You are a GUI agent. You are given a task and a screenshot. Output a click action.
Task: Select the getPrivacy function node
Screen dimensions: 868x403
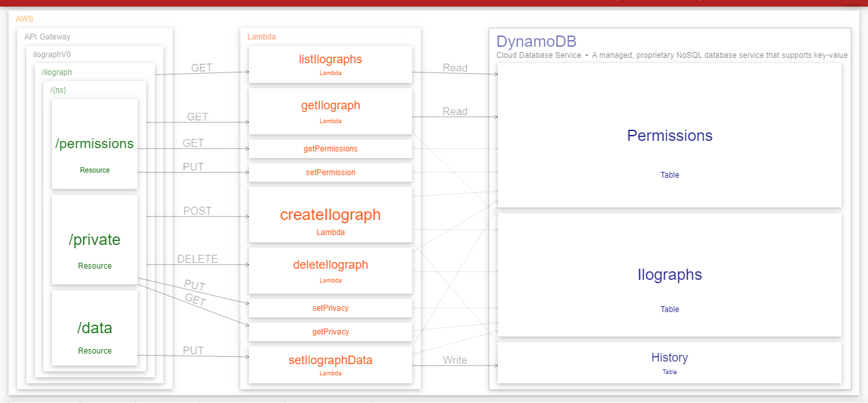330,331
